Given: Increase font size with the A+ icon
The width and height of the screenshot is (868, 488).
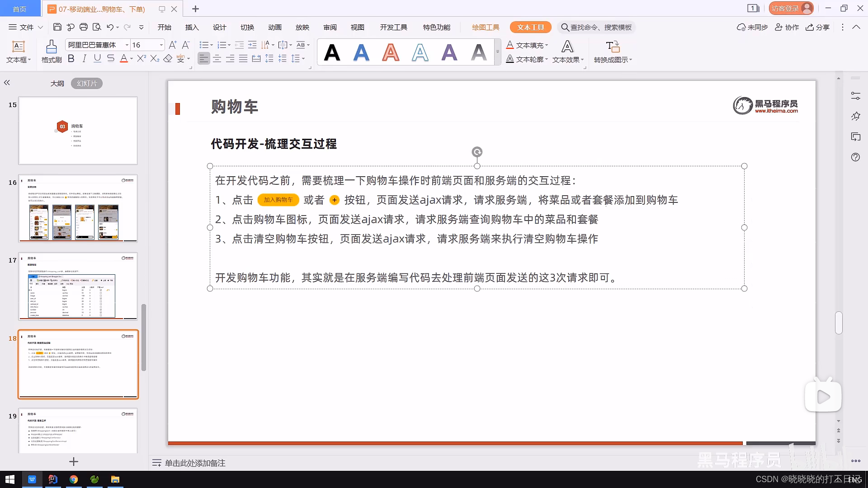Looking at the screenshot, I should pos(173,45).
